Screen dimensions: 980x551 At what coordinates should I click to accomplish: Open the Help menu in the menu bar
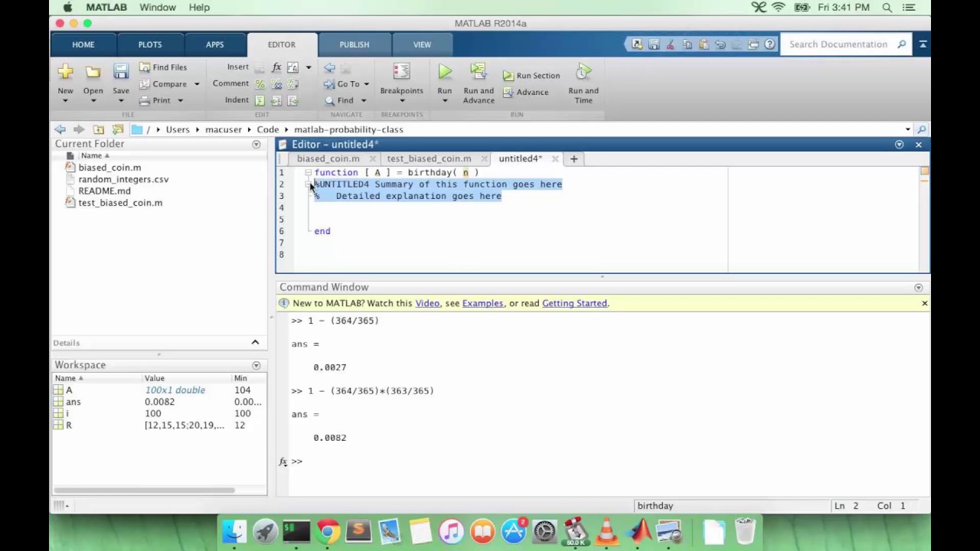point(199,8)
